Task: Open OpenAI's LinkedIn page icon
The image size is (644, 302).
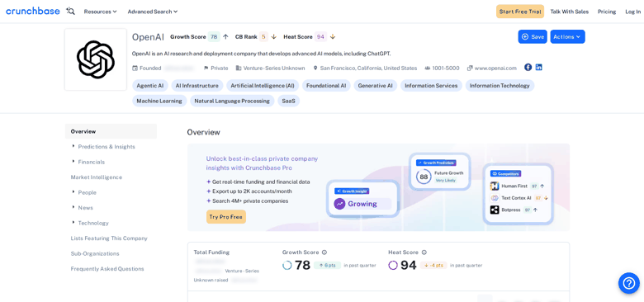Action: point(538,68)
